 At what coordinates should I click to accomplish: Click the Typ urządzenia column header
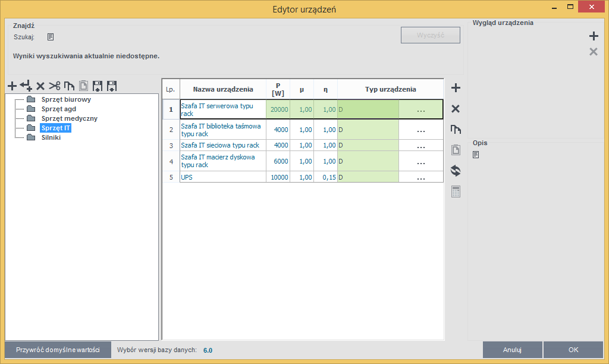click(390, 89)
